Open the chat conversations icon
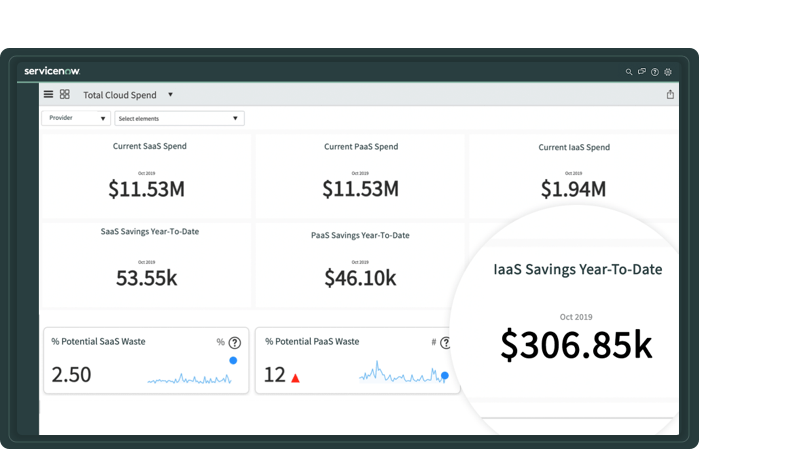The height and width of the screenshot is (450, 800). [641, 72]
